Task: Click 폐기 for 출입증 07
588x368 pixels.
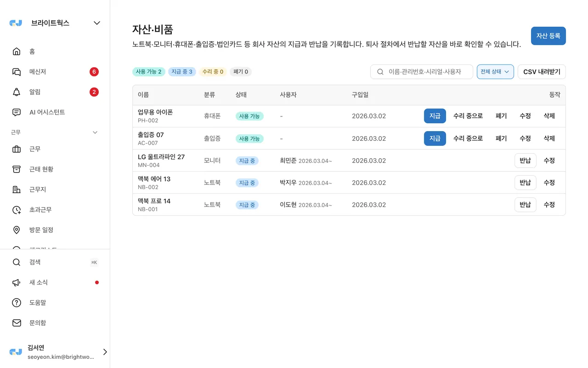Action: click(x=501, y=138)
